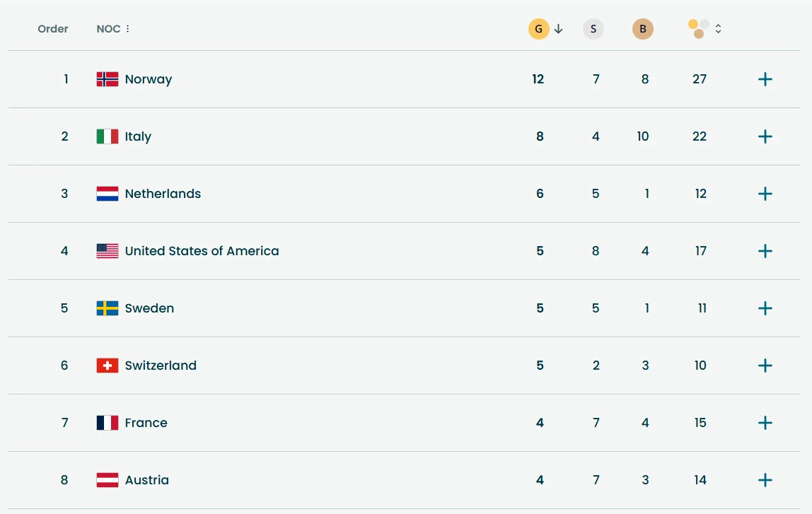Screen dimensions: 812x514
Task: Expand Austria's row details
Action: pyautogui.click(x=765, y=480)
